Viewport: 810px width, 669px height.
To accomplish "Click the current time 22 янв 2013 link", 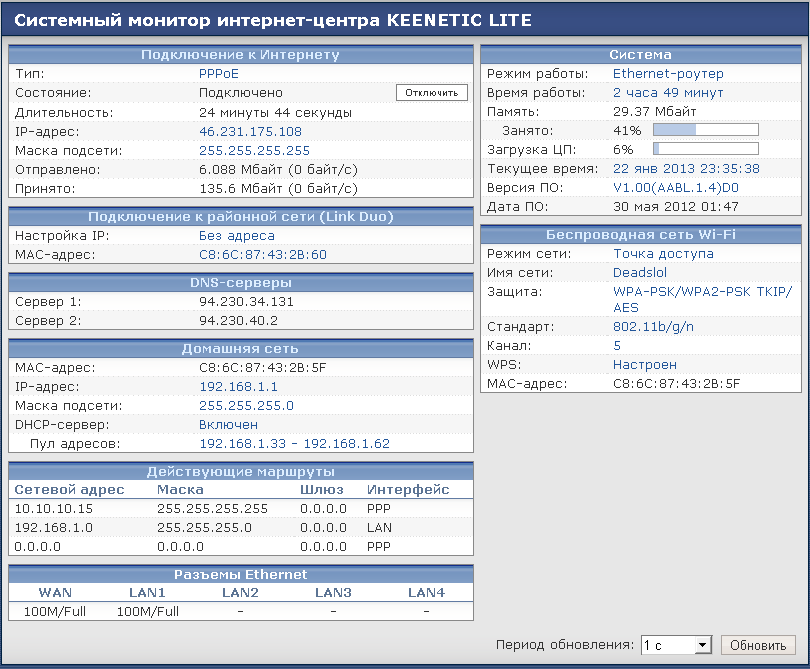I will pyautogui.click(x=686, y=169).
